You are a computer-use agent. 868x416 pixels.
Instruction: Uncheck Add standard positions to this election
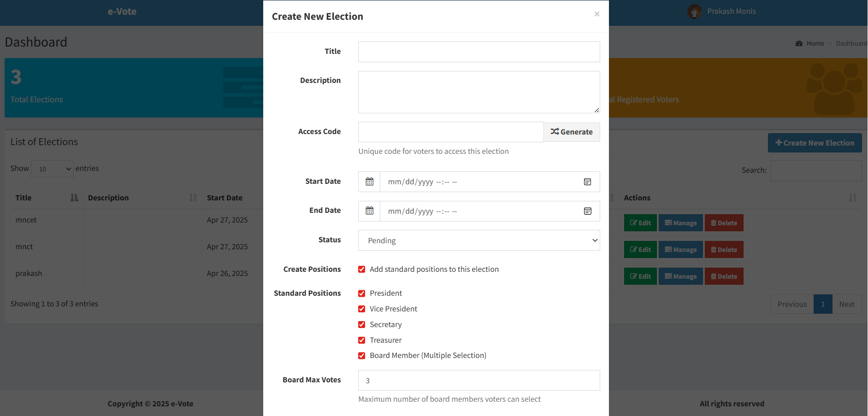(x=362, y=270)
